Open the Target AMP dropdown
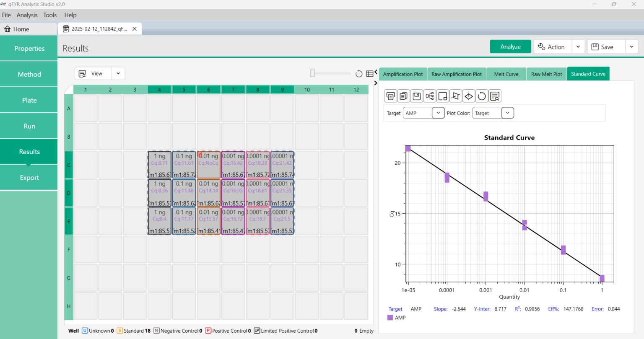 [438, 113]
